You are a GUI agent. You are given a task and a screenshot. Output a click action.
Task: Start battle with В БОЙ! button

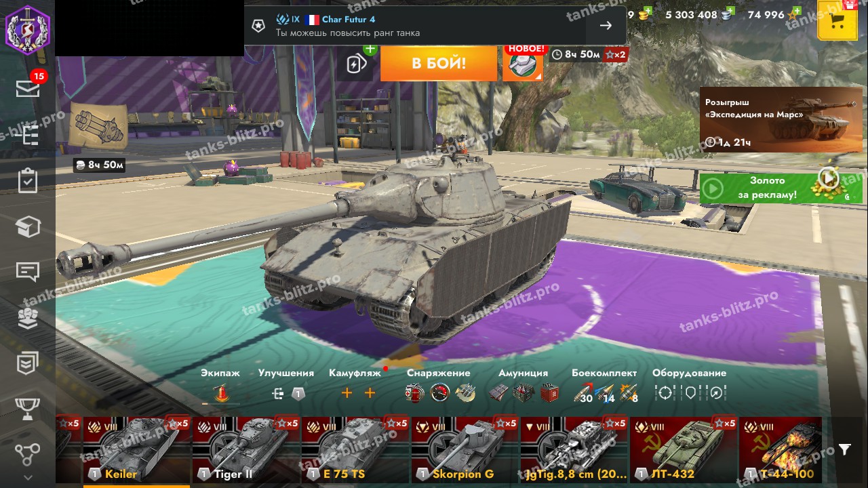click(439, 64)
